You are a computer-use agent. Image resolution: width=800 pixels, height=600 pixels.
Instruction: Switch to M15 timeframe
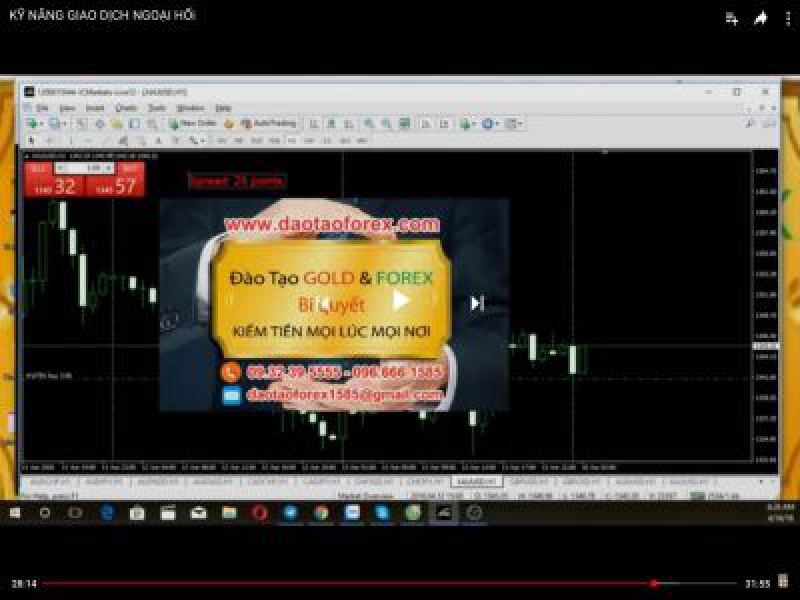point(257,140)
